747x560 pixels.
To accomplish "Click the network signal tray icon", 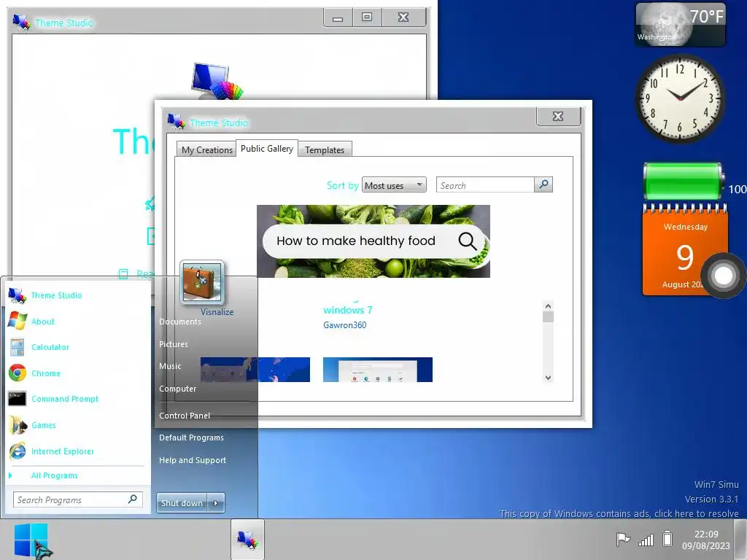I will (x=646, y=540).
